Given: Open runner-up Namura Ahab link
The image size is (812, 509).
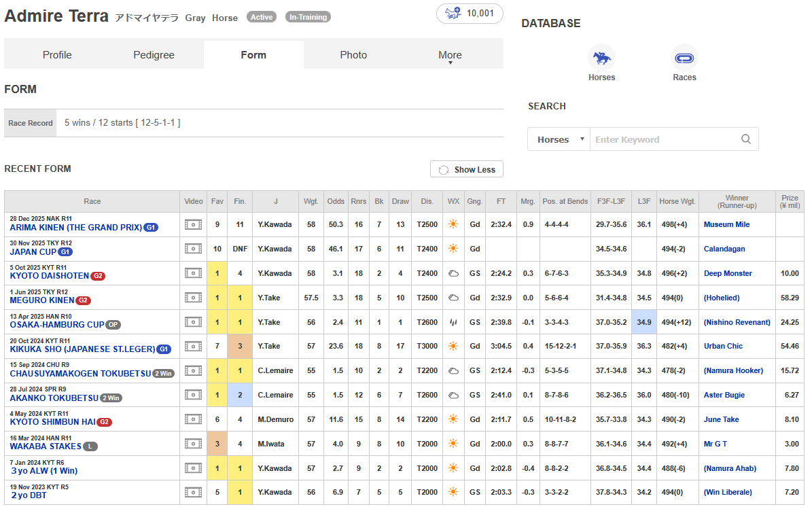Looking at the screenshot, I should coord(730,468).
